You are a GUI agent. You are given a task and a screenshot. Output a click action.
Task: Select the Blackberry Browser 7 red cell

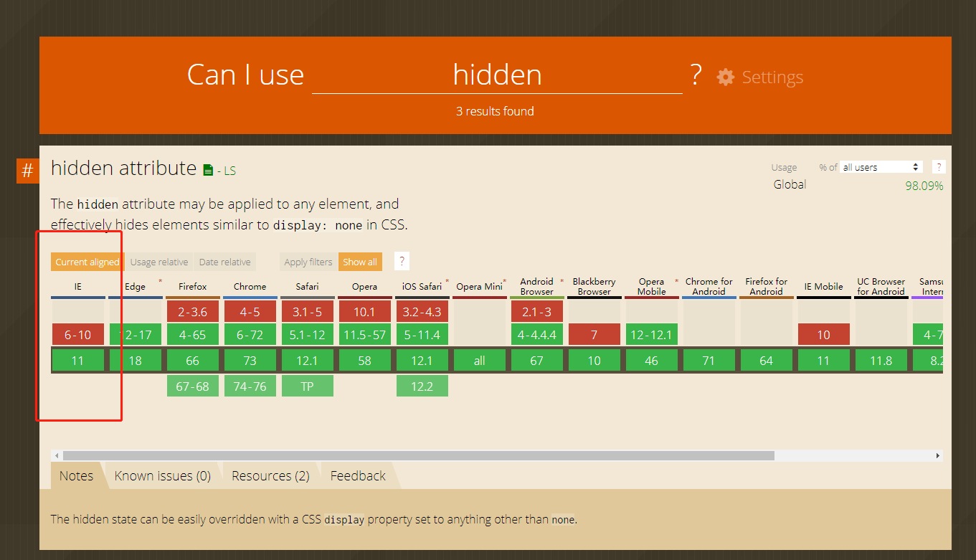coord(594,335)
